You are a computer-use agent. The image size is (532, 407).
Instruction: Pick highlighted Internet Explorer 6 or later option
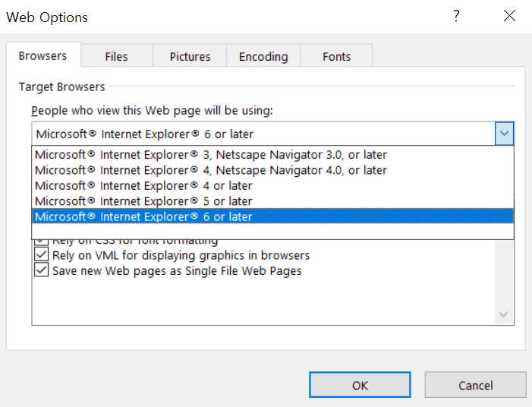click(272, 216)
